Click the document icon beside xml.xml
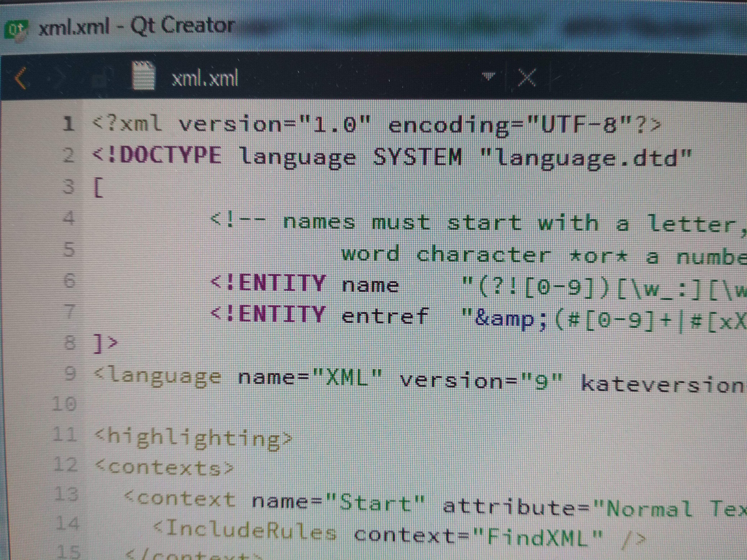This screenshot has height=560, width=747. click(143, 76)
